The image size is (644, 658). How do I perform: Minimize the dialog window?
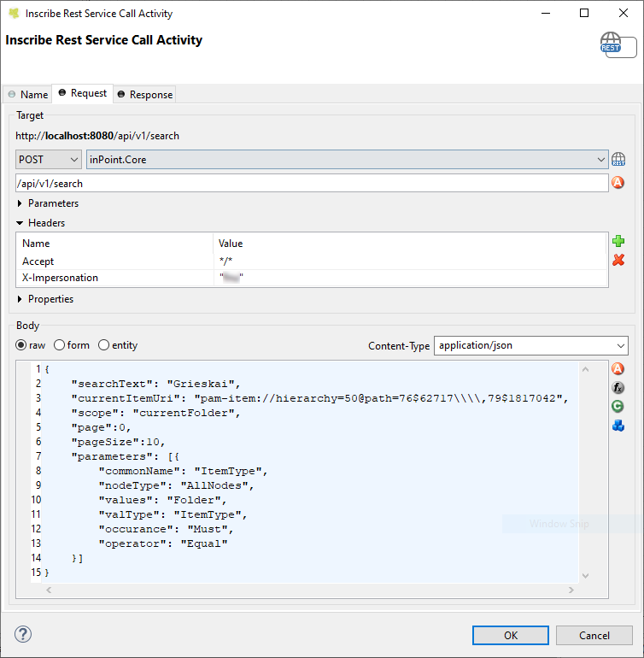546,13
